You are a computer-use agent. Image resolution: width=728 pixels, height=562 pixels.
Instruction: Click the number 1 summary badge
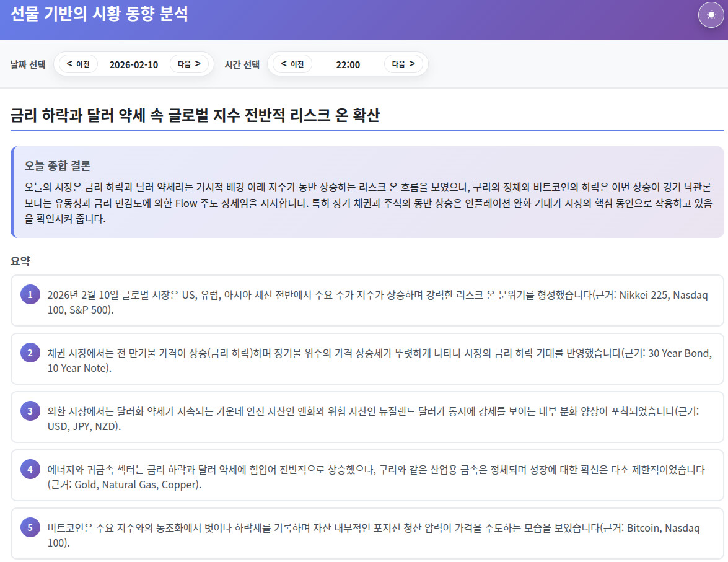pyautogui.click(x=30, y=294)
